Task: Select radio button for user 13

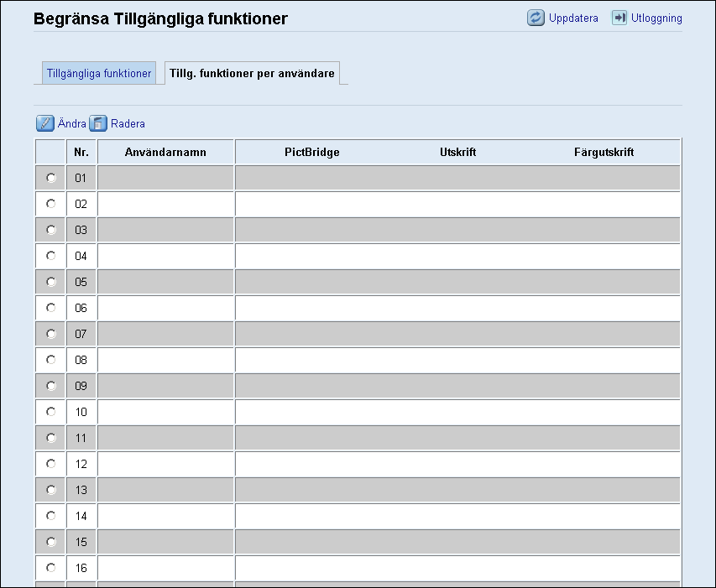Action: tap(50, 490)
